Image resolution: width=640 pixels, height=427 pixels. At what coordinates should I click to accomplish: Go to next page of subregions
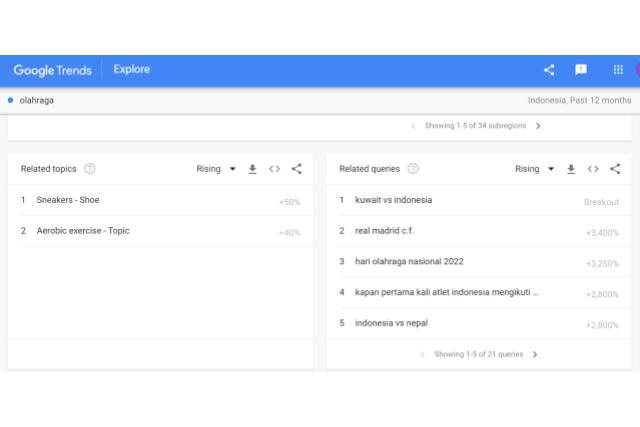[538, 126]
